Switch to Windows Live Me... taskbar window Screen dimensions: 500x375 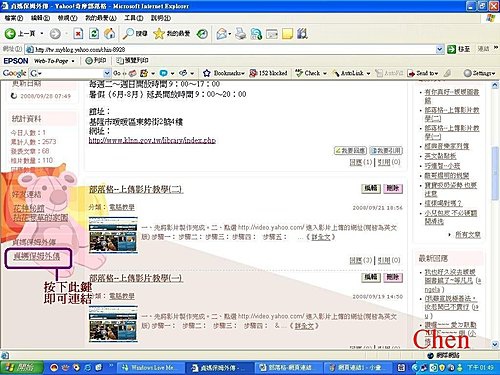click(151, 368)
